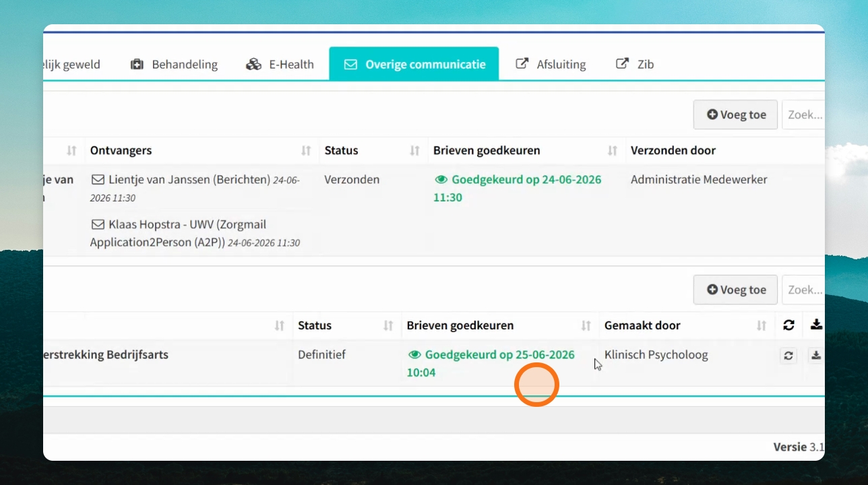The width and height of the screenshot is (868, 485).
Task: Sort lower table by Brieven goedkeuren
Action: [500, 325]
